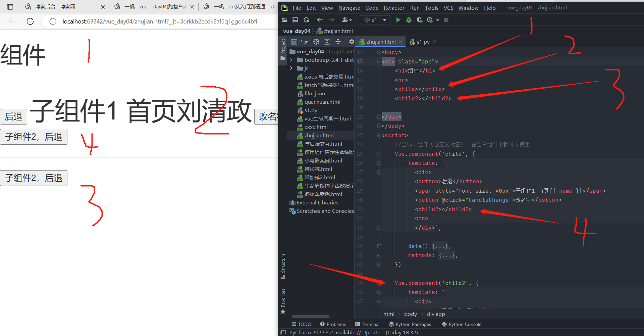Click the Open folder icon in PyCharm toolbar
Screen dimensions: 644x336
click(285, 20)
